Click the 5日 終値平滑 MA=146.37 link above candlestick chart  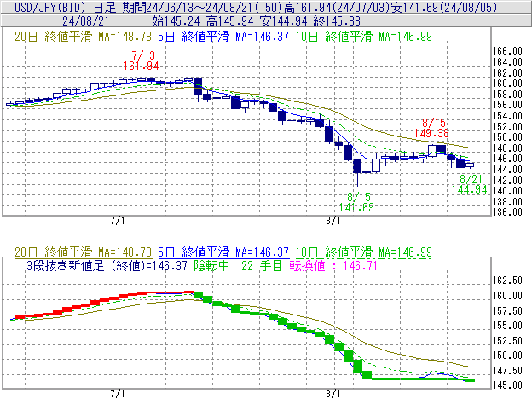point(223,37)
